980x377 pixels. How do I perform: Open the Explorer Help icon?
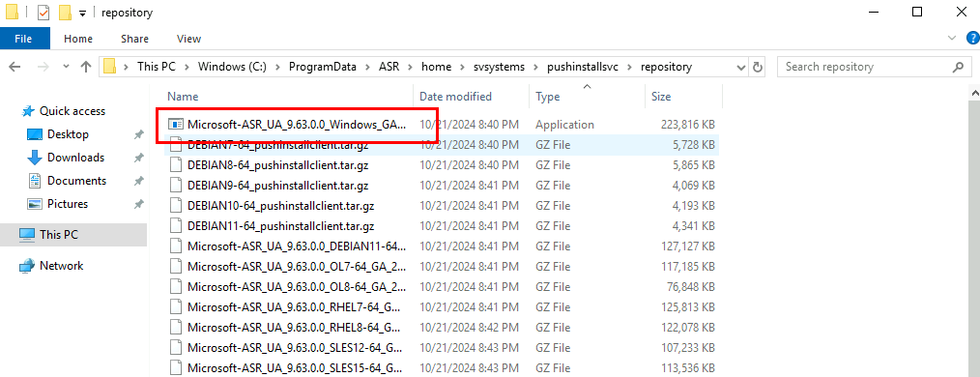click(972, 39)
